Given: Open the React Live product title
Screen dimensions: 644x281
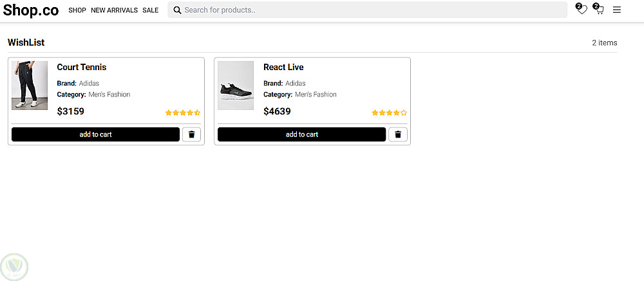Looking at the screenshot, I should pyautogui.click(x=283, y=68).
